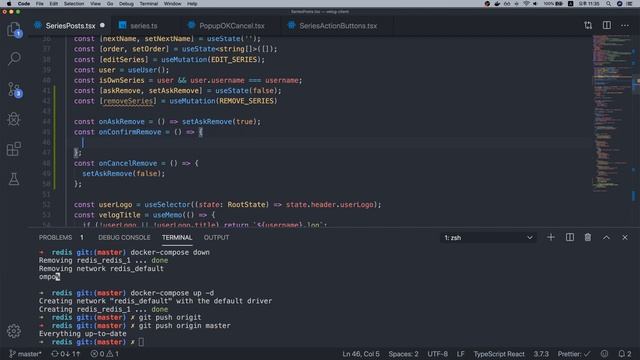This screenshot has width=640, height=360.
Task: Open the Search view icon
Action: (x=14, y=59)
